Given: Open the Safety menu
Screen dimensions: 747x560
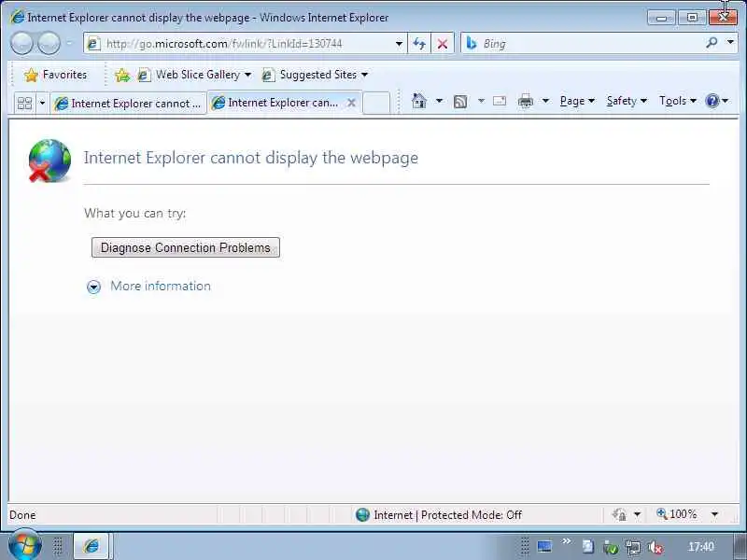Looking at the screenshot, I should pyautogui.click(x=627, y=101).
